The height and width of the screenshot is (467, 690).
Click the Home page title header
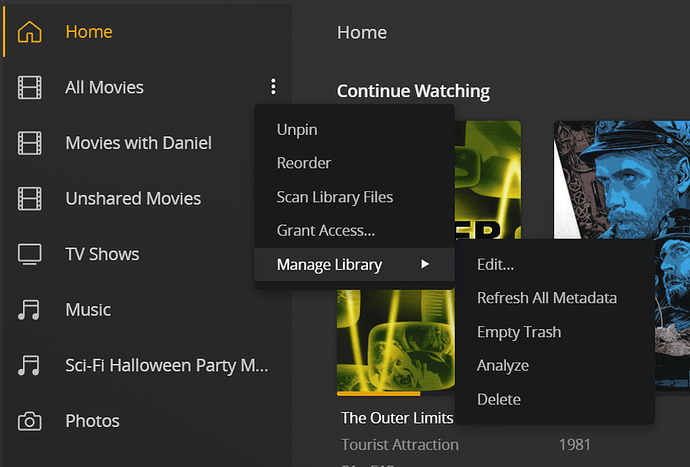coord(362,33)
